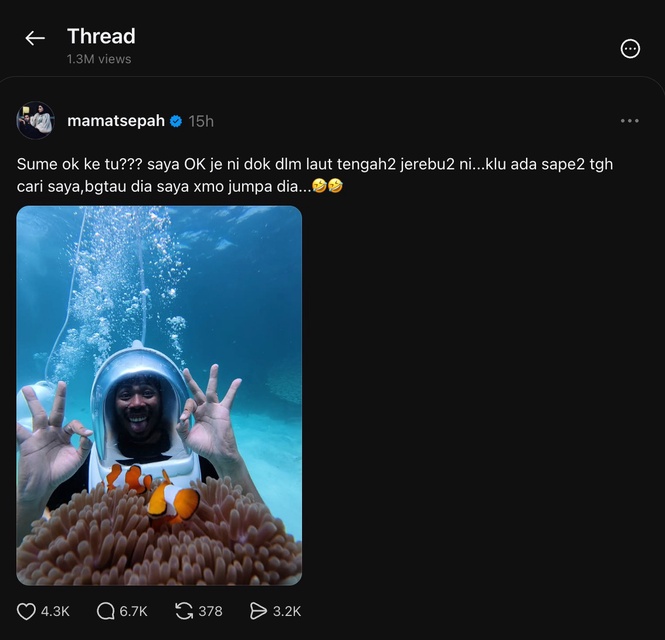Click the laughing emojis ending the caption

point(327,186)
